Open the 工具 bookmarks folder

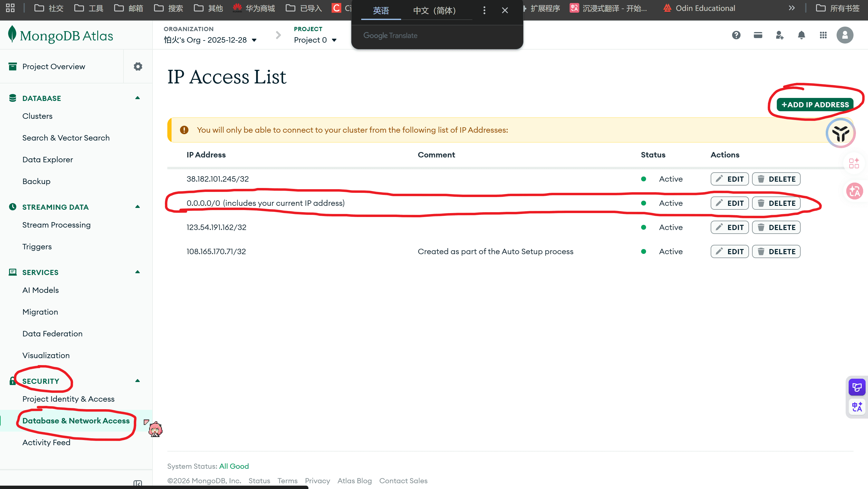(x=89, y=8)
